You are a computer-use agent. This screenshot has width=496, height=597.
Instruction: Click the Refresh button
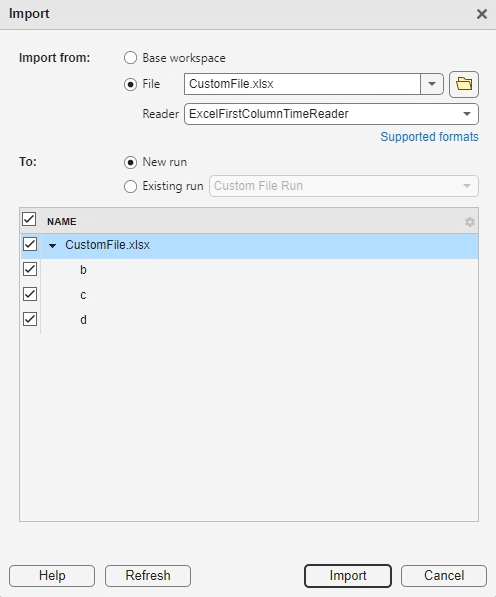point(148,576)
